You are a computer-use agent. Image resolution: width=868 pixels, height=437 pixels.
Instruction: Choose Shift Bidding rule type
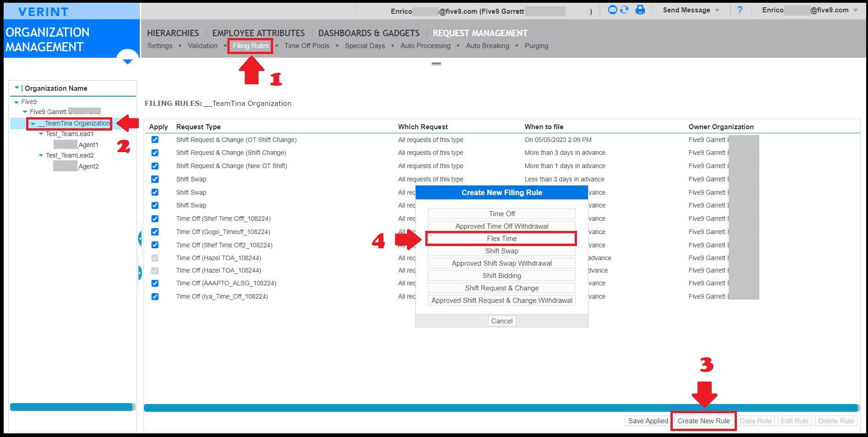coord(502,276)
